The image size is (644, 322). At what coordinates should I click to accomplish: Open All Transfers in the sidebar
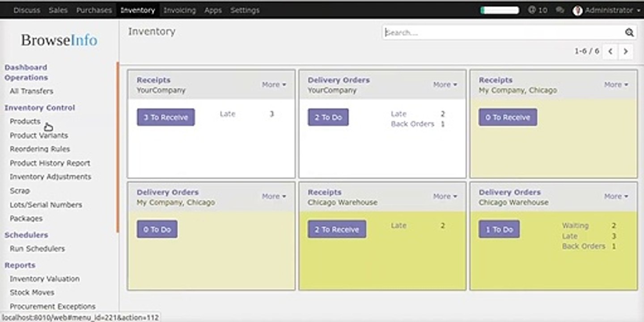(31, 91)
